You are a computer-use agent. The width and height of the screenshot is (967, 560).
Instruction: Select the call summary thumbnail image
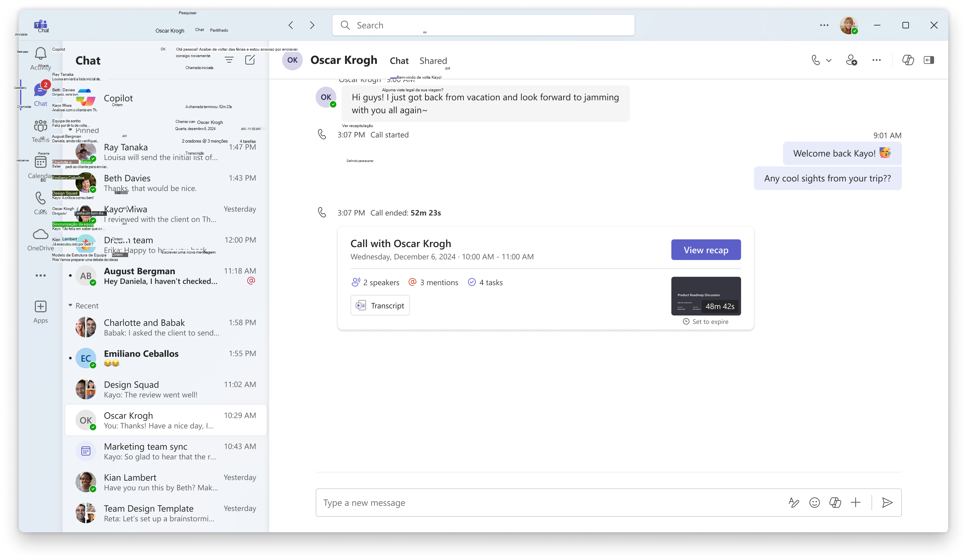click(x=706, y=295)
